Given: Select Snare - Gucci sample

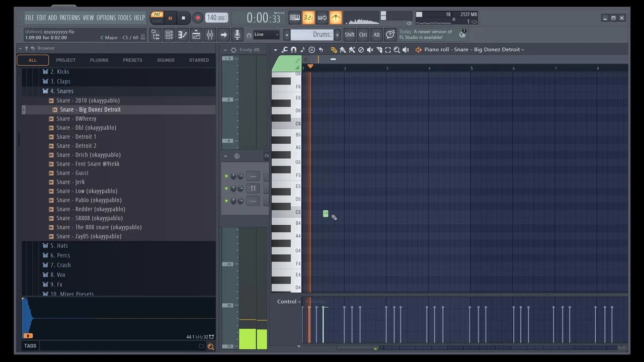Looking at the screenshot, I should point(72,173).
